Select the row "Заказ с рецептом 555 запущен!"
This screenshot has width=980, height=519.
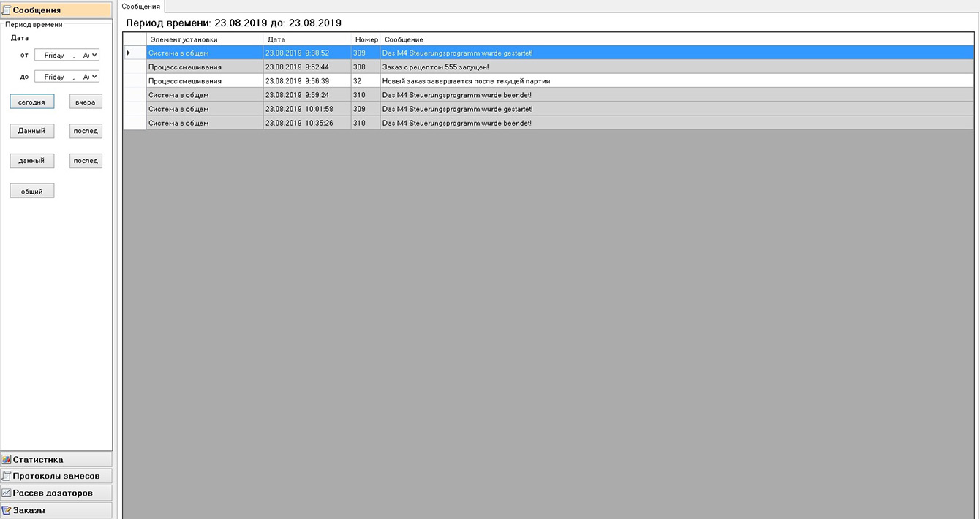435,67
